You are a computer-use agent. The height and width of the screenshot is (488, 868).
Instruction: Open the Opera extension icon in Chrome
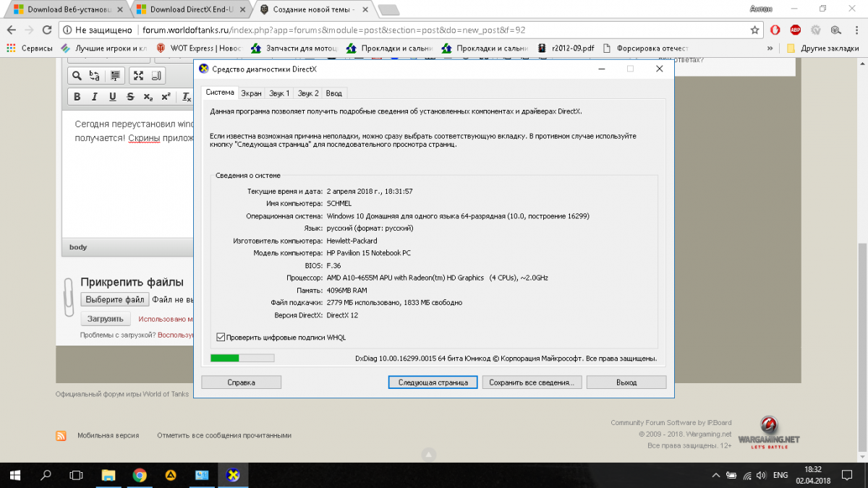[x=775, y=30]
